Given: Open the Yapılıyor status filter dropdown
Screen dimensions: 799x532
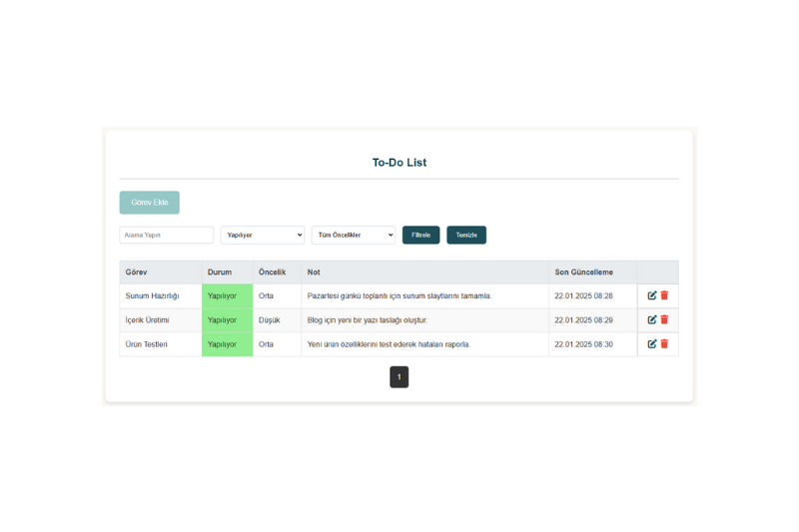Looking at the screenshot, I should point(263,235).
